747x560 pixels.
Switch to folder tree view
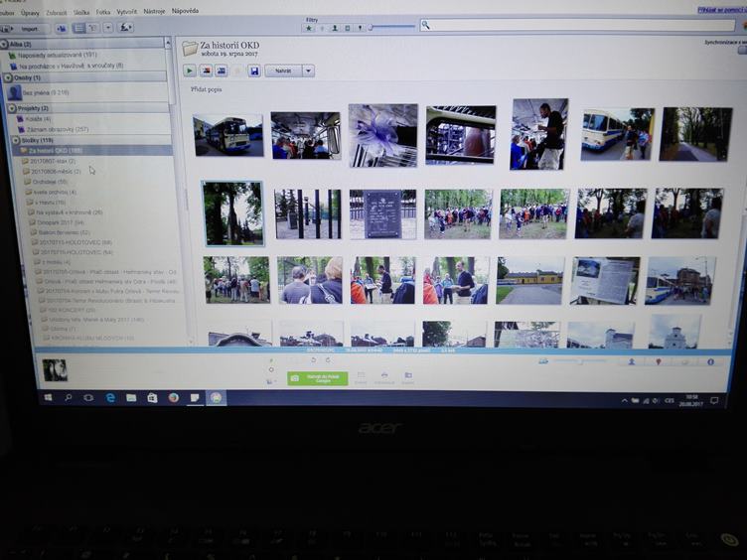93,28
